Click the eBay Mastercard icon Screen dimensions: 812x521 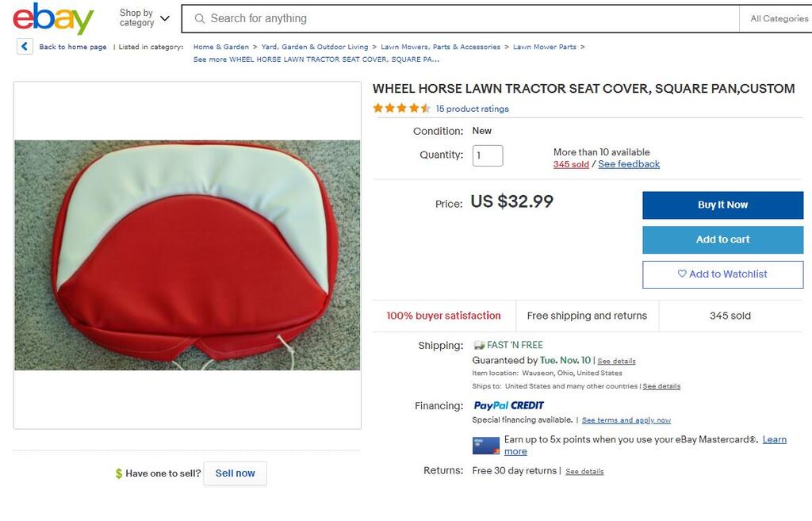(486, 445)
